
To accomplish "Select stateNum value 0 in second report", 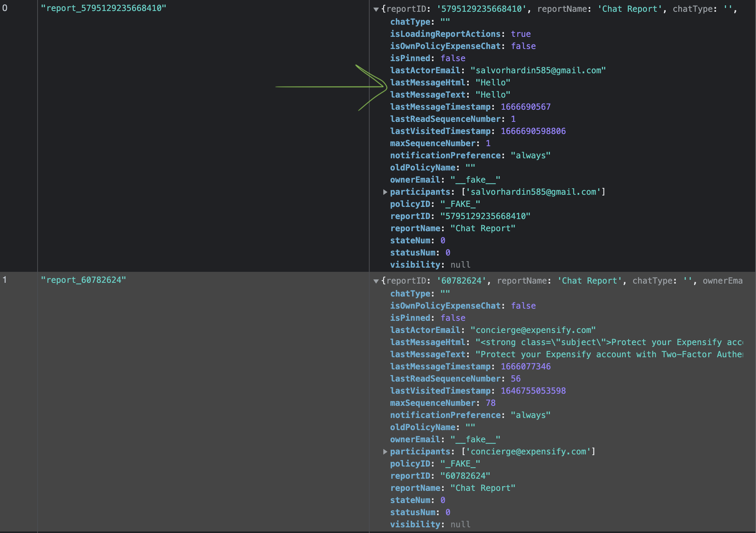I will click(x=442, y=500).
